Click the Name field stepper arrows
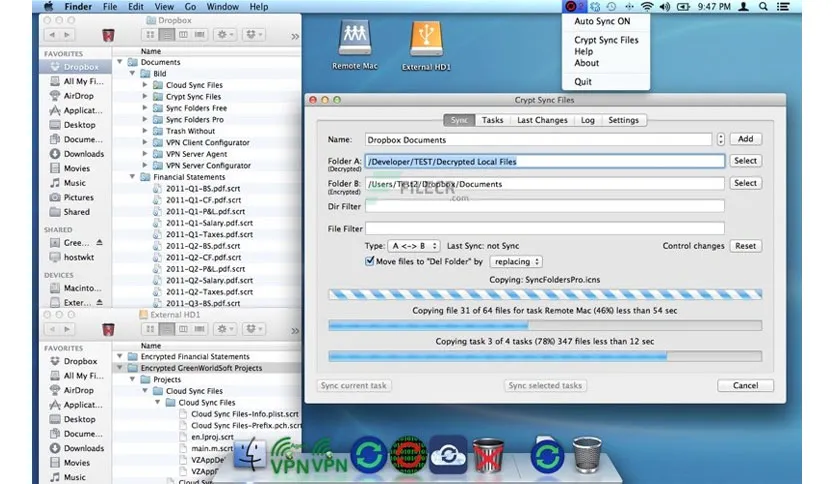The height and width of the screenshot is (484, 836). click(720, 139)
